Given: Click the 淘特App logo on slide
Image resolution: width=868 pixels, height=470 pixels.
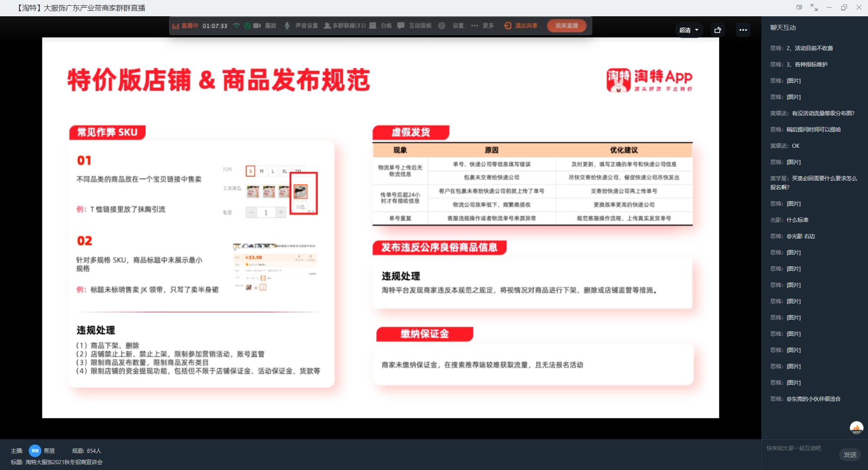Looking at the screenshot, I should pos(649,80).
